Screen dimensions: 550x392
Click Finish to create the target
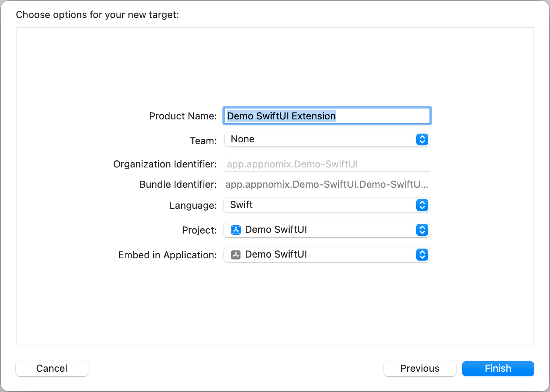click(498, 368)
